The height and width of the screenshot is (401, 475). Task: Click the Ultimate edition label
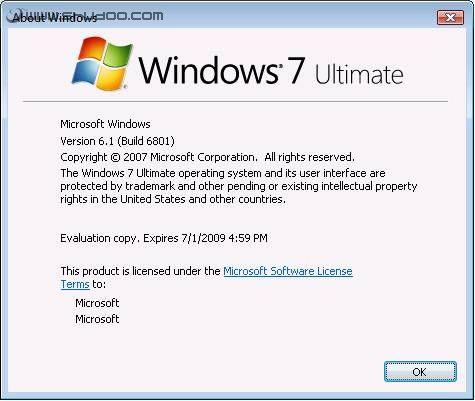pyautogui.click(x=359, y=74)
